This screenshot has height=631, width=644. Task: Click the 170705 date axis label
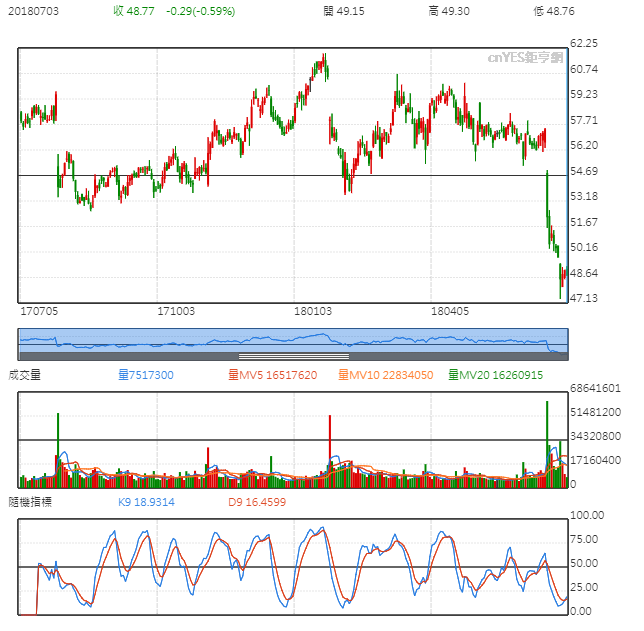39,311
